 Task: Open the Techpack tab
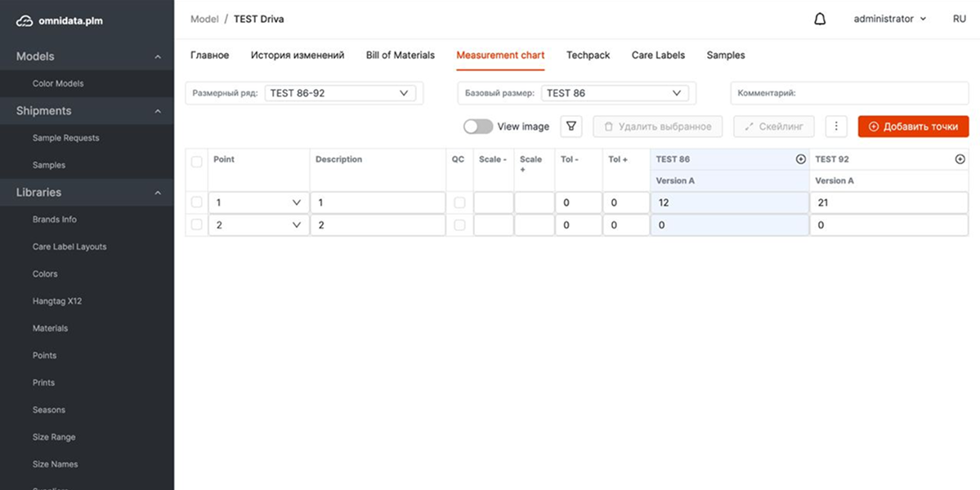click(x=588, y=56)
